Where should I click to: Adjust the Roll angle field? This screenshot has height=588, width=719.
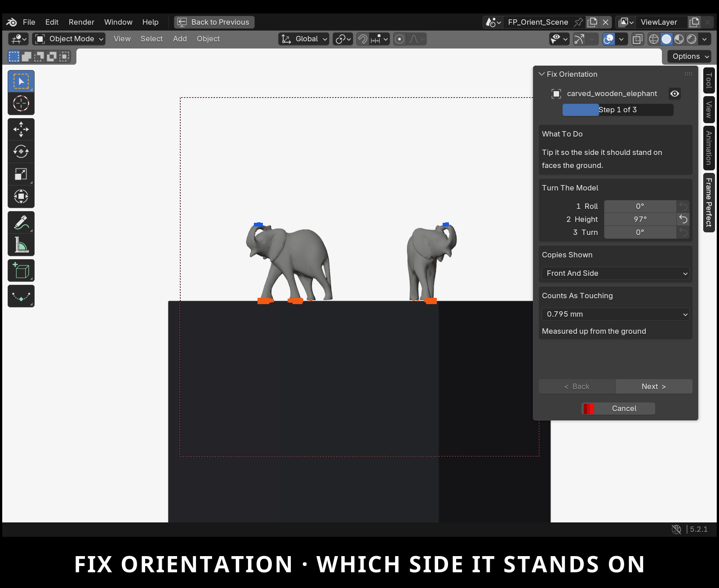640,206
